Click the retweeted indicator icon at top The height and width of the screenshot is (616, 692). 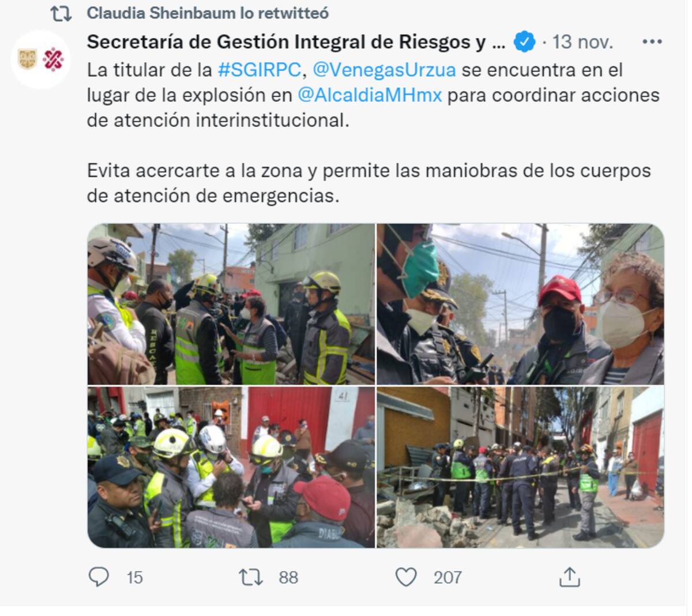click(x=61, y=14)
